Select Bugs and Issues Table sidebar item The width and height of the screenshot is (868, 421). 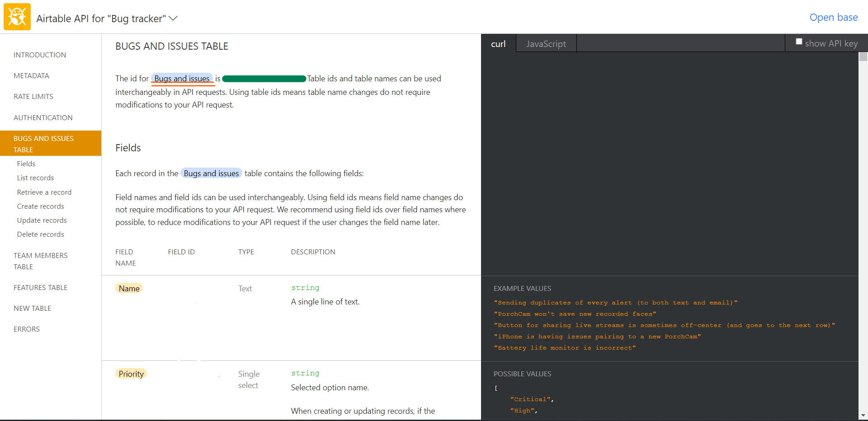[51, 144]
